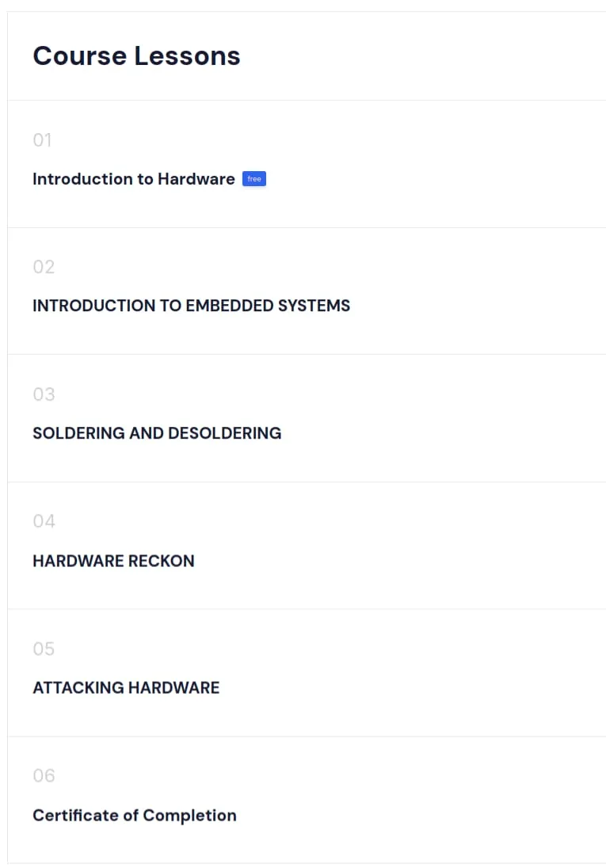
Task: Click the lesson number 06 label
Action: pos(44,775)
